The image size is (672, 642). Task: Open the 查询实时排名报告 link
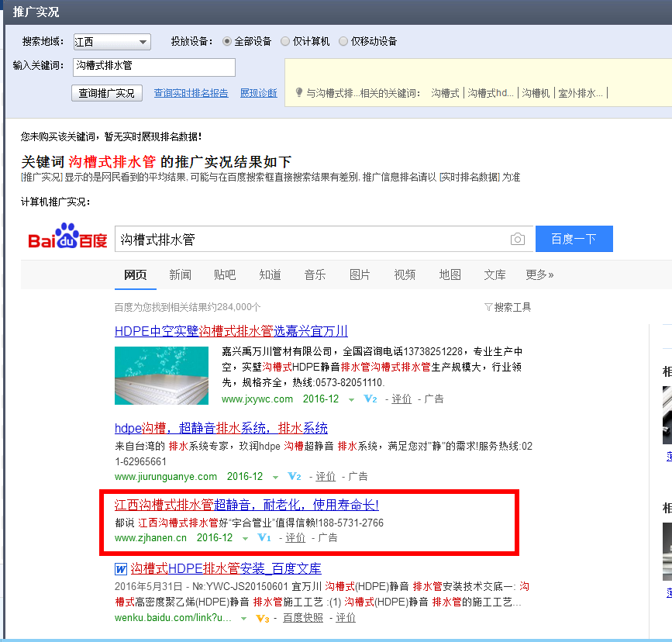coord(191,93)
